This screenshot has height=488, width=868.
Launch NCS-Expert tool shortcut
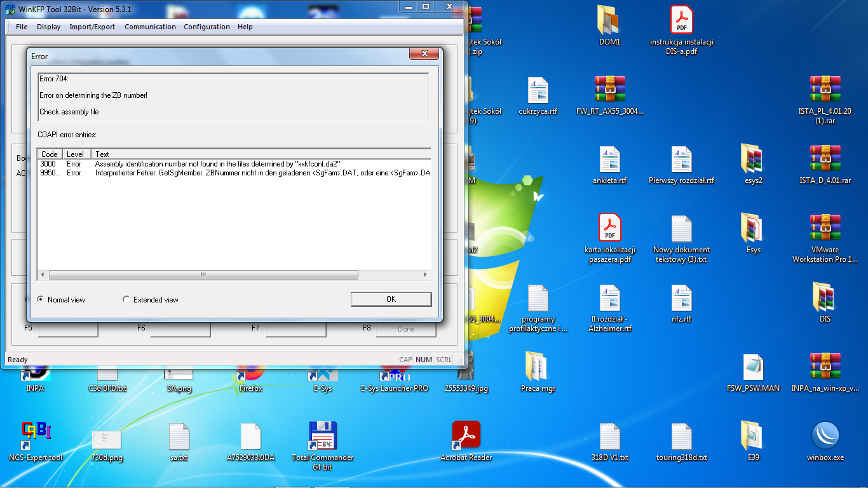36,436
